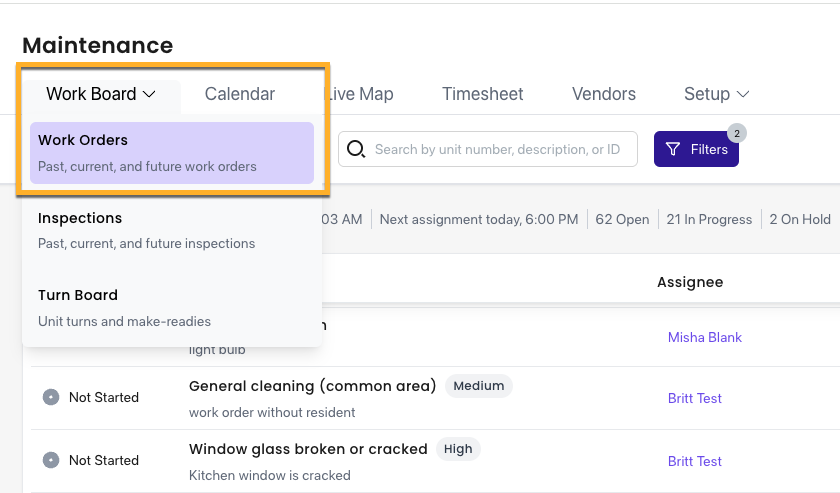
Task: Open the Live Map tab
Action: (359, 94)
